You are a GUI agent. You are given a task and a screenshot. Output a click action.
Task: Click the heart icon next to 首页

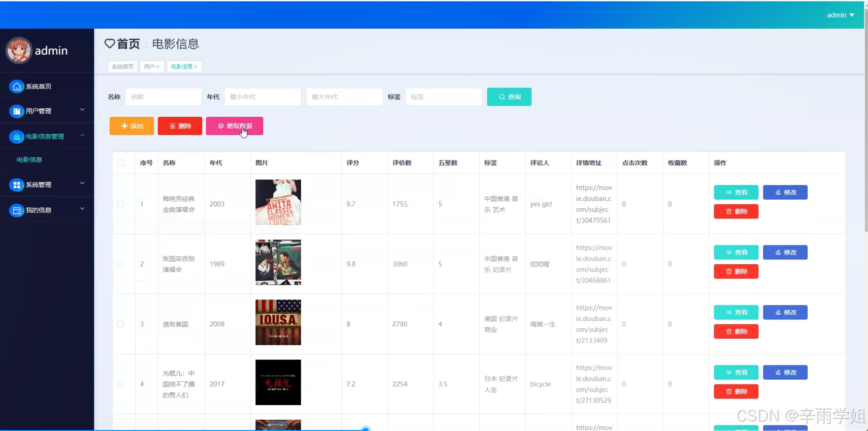[109, 44]
